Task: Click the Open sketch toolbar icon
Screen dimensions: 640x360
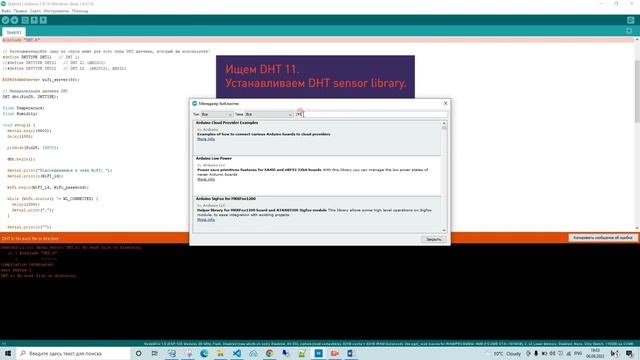Action: [34, 20]
